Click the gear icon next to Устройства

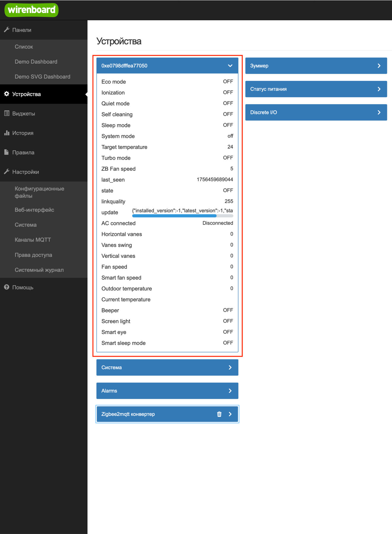point(7,94)
